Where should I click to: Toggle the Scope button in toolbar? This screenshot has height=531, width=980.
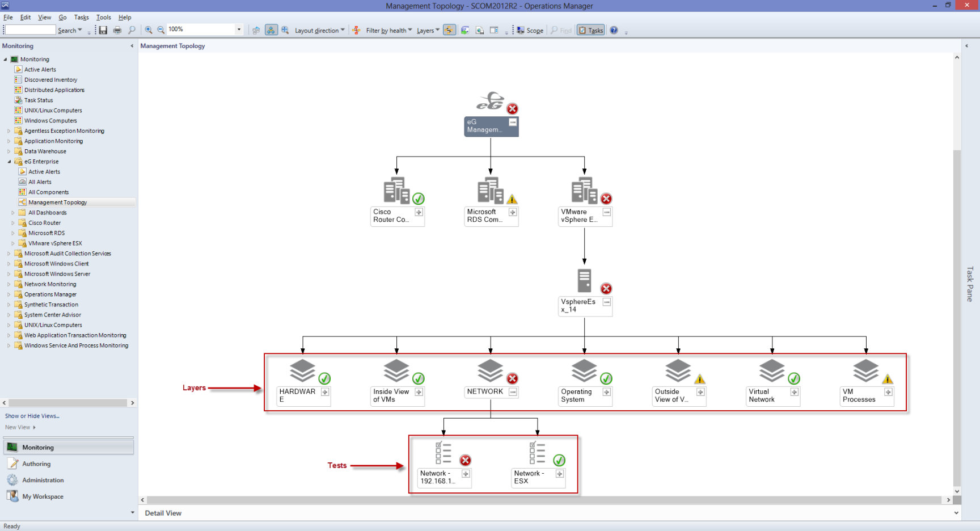[530, 30]
